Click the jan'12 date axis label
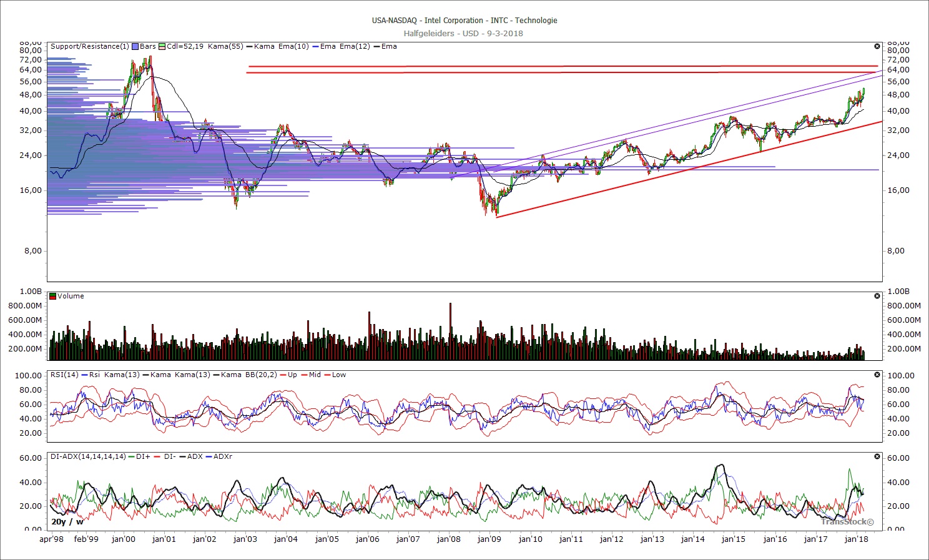 point(611,539)
